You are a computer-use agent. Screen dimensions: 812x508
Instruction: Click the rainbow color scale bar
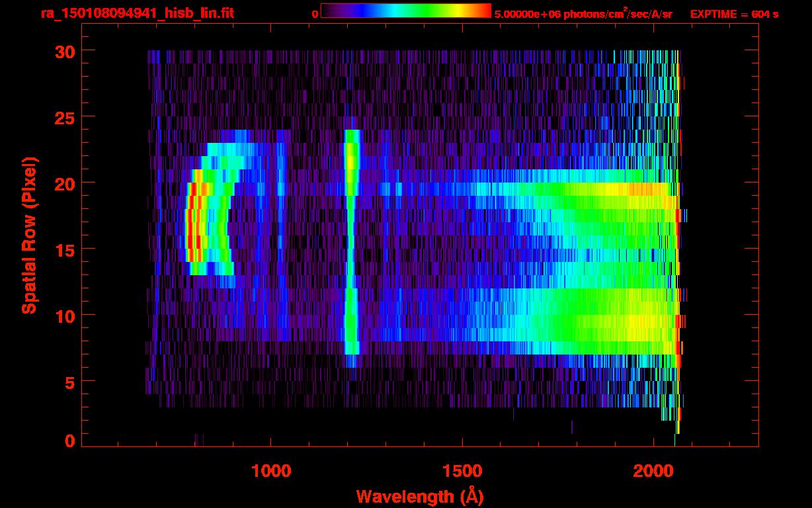coord(405,11)
